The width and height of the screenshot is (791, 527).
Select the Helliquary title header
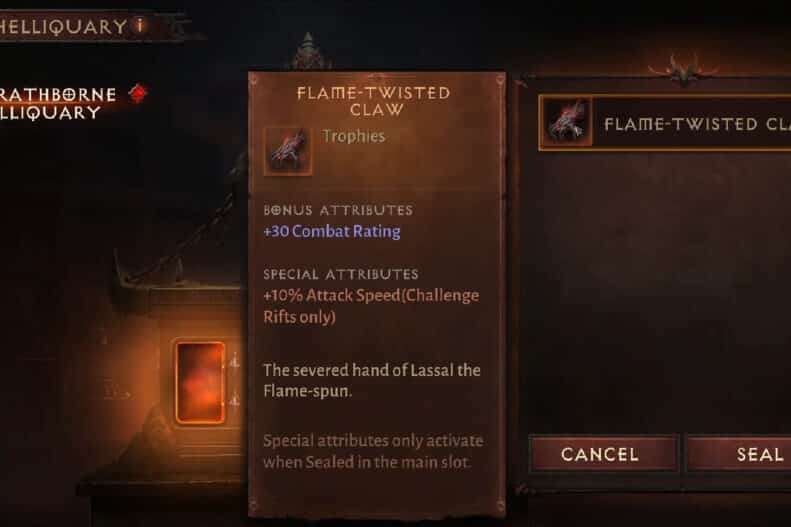(63, 27)
